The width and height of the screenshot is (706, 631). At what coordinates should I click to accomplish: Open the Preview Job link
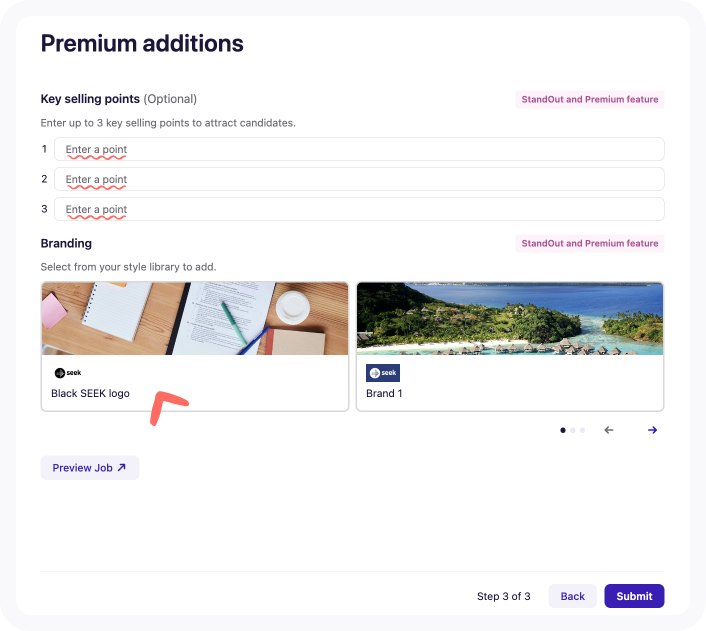(x=90, y=468)
